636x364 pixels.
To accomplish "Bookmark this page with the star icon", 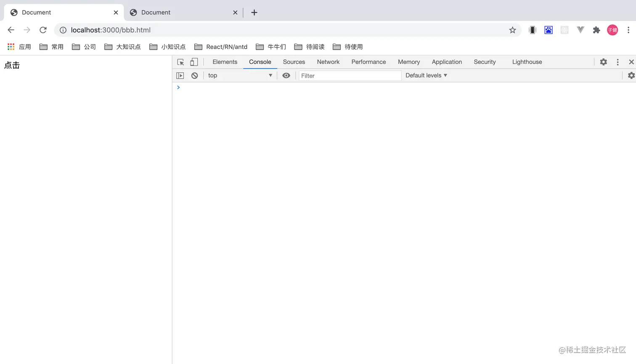I will (x=512, y=30).
